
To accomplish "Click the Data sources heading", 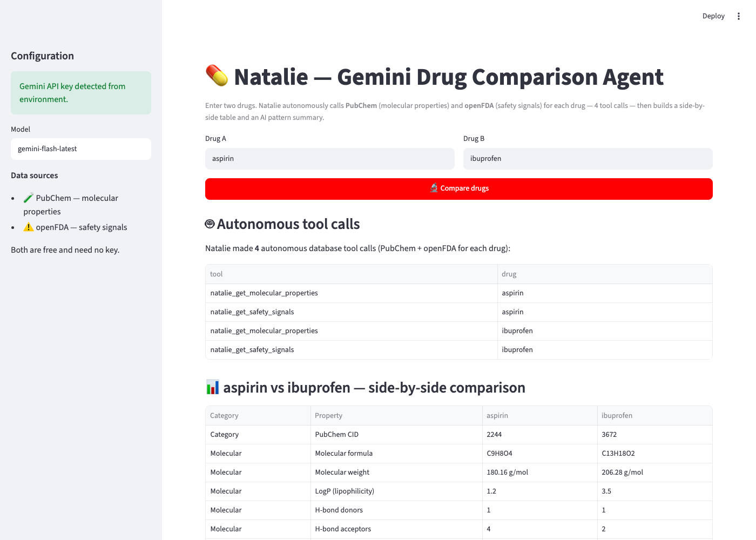I will 35,175.
